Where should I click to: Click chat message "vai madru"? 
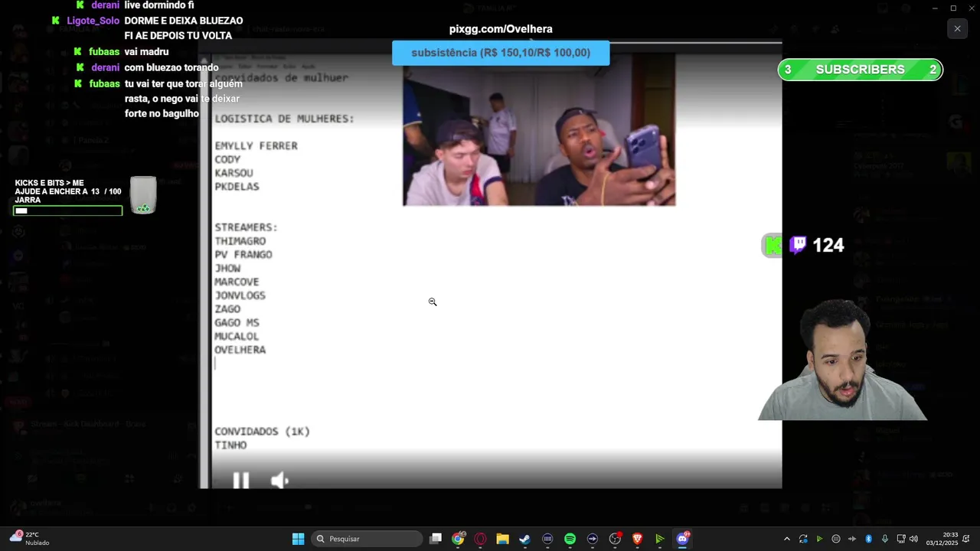click(x=146, y=52)
